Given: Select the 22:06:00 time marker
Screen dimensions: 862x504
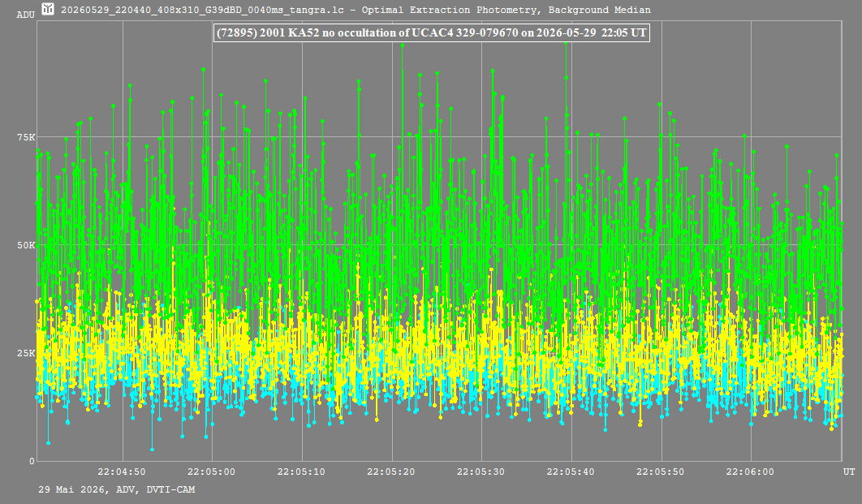Looking at the screenshot, I should (750, 472).
